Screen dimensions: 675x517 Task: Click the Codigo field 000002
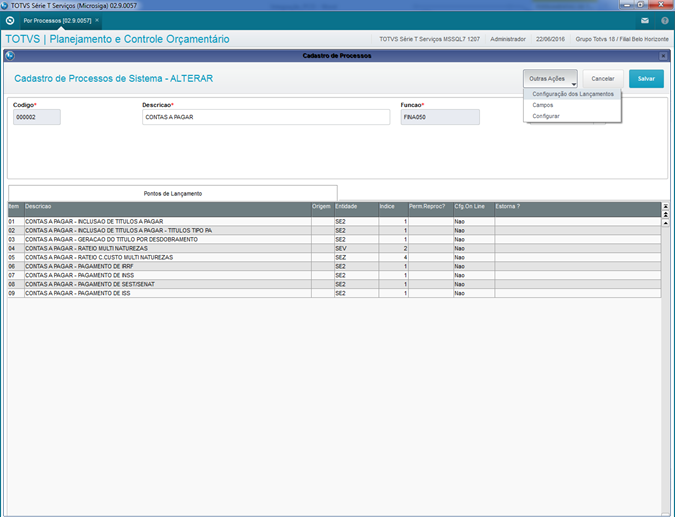(x=37, y=117)
